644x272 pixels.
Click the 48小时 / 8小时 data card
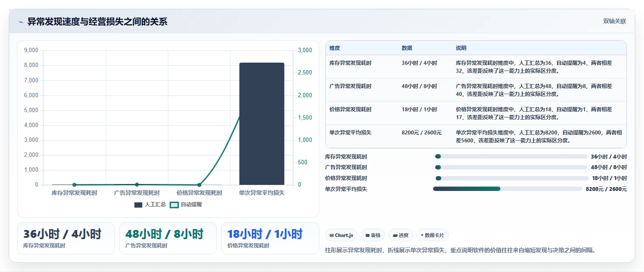click(168, 238)
